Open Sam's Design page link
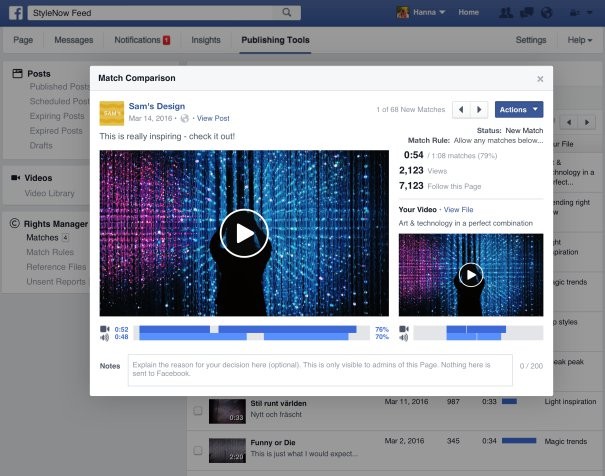This screenshot has height=476, width=605. coord(157,106)
